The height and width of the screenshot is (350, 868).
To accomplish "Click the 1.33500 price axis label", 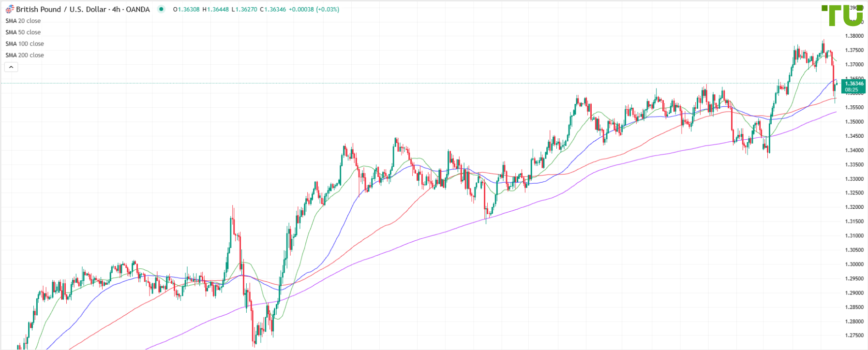I will (854, 165).
